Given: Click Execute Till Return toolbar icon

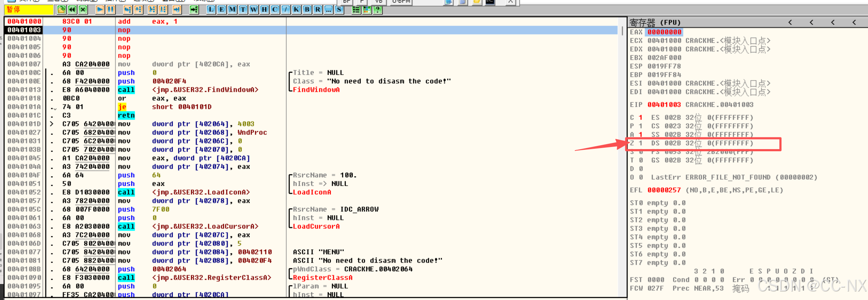Looking at the screenshot, I should click(177, 10).
